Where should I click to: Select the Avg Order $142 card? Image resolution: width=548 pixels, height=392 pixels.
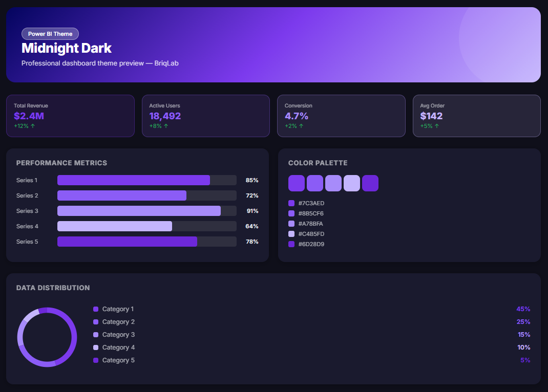pyautogui.click(x=476, y=116)
